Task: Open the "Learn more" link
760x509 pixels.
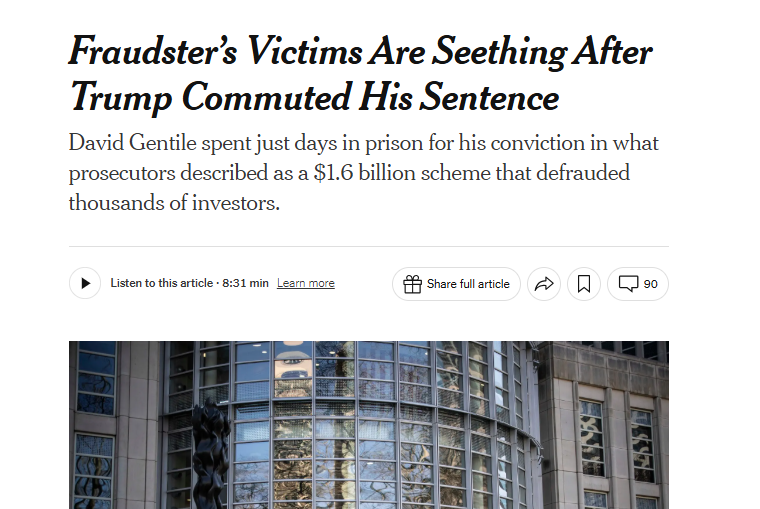Action: [x=306, y=284]
